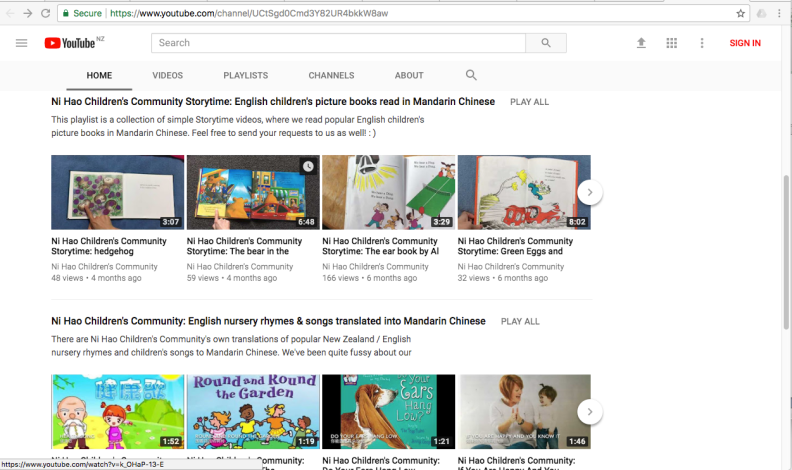Open Storytime: The ear book title

click(x=381, y=246)
